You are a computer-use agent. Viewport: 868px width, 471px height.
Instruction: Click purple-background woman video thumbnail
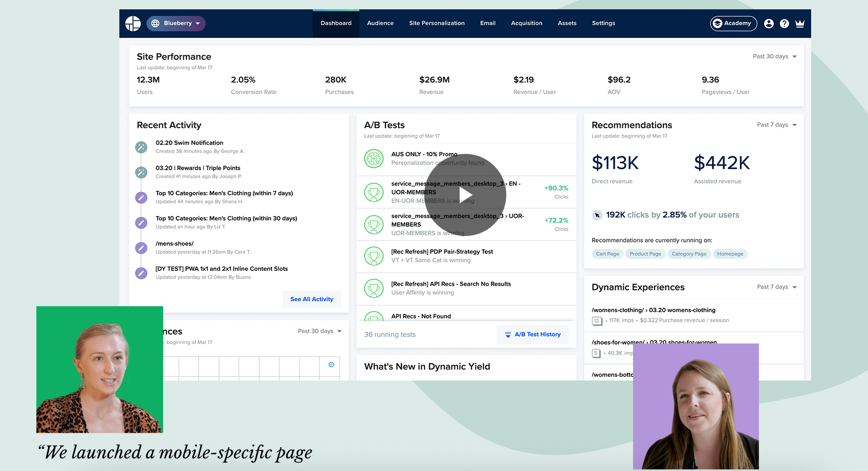click(x=696, y=406)
